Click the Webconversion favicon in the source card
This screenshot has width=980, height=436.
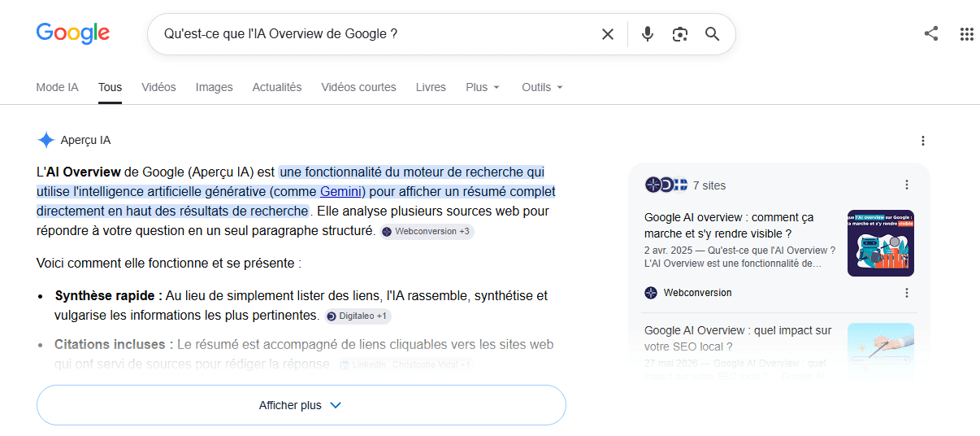point(651,293)
